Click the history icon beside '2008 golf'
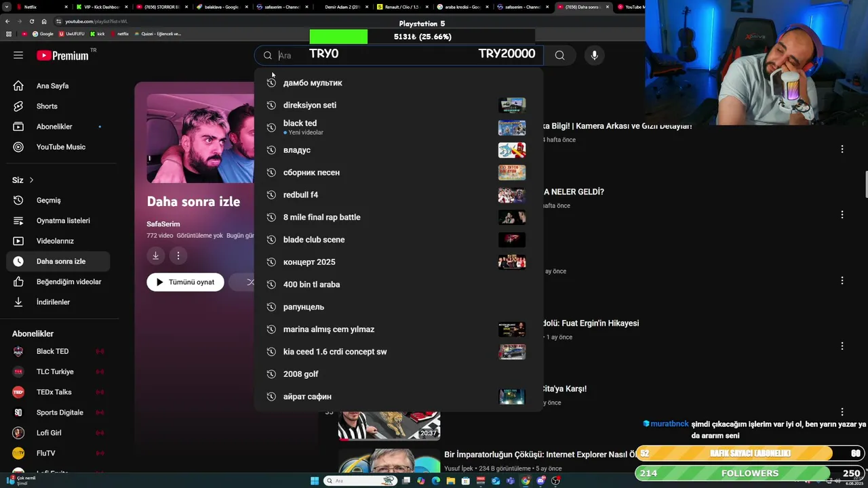The height and width of the screenshot is (488, 868). 271,374
